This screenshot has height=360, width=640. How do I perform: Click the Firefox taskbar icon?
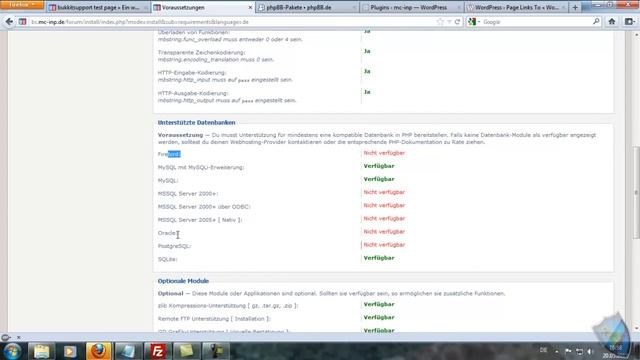point(98,351)
